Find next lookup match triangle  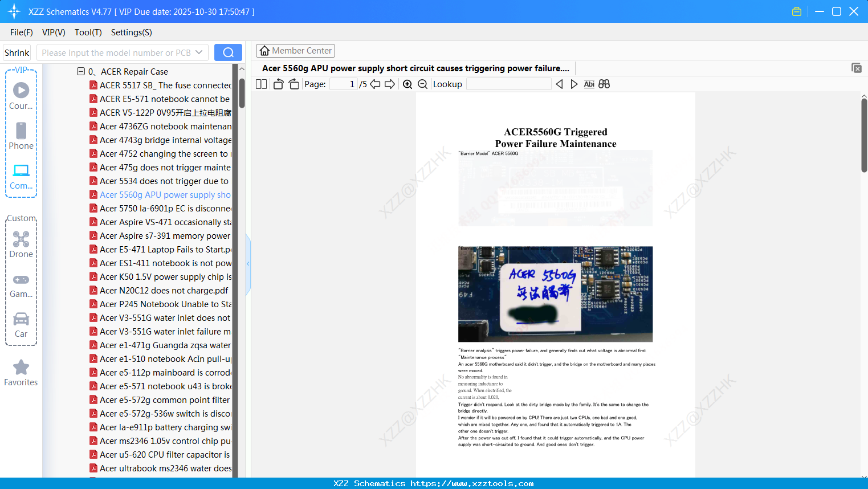[x=574, y=84]
